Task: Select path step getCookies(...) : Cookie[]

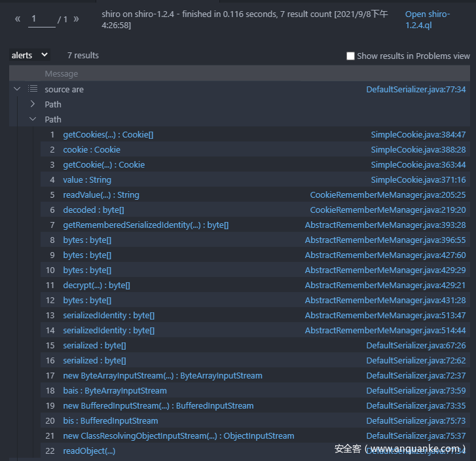Action: pos(108,134)
